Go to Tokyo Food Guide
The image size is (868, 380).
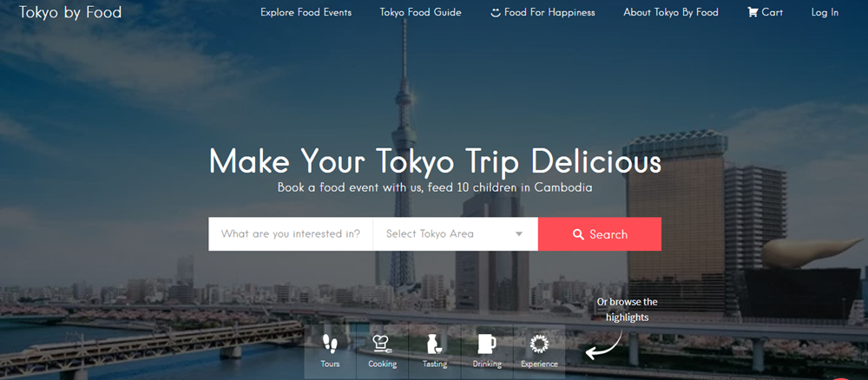[x=421, y=12]
